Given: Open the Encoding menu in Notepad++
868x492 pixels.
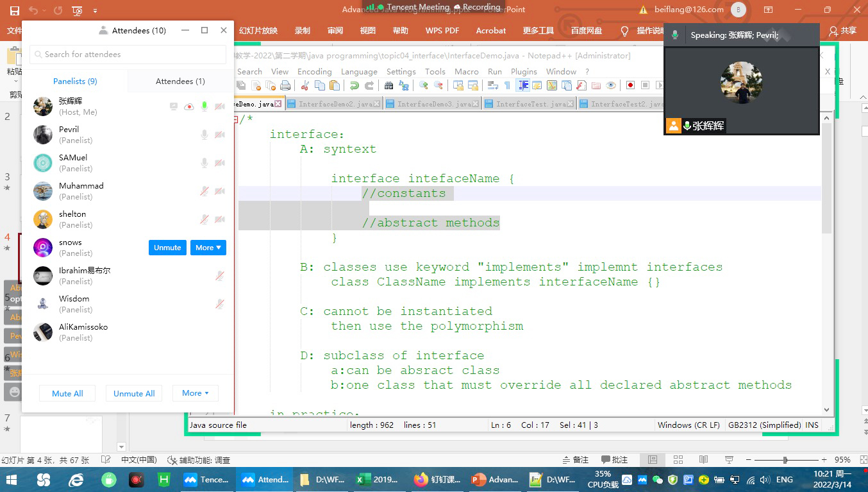Looking at the screenshot, I should (314, 72).
